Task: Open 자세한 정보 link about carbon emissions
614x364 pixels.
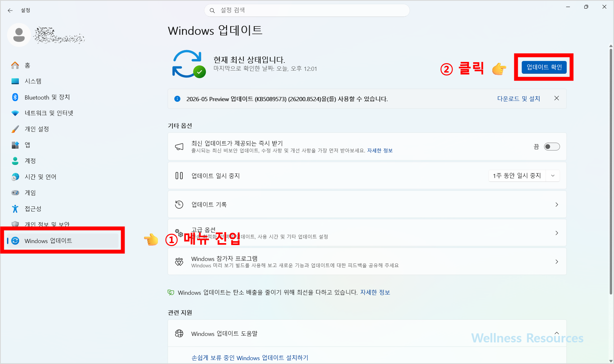Action: (375, 292)
